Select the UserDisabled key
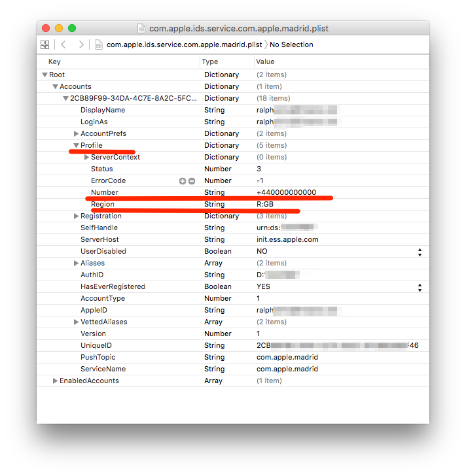Image resolution: width=466 pixels, height=476 pixels. click(103, 251)
